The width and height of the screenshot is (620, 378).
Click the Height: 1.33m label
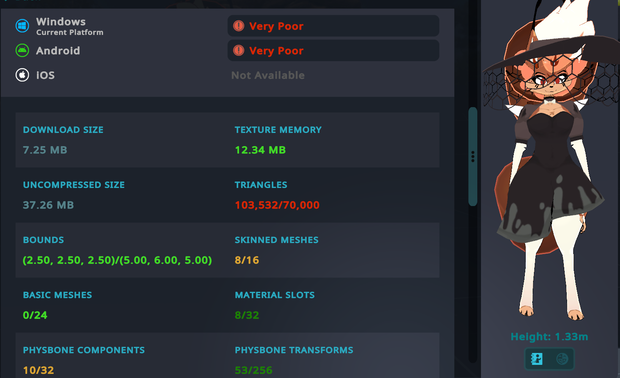pos(549,336)
